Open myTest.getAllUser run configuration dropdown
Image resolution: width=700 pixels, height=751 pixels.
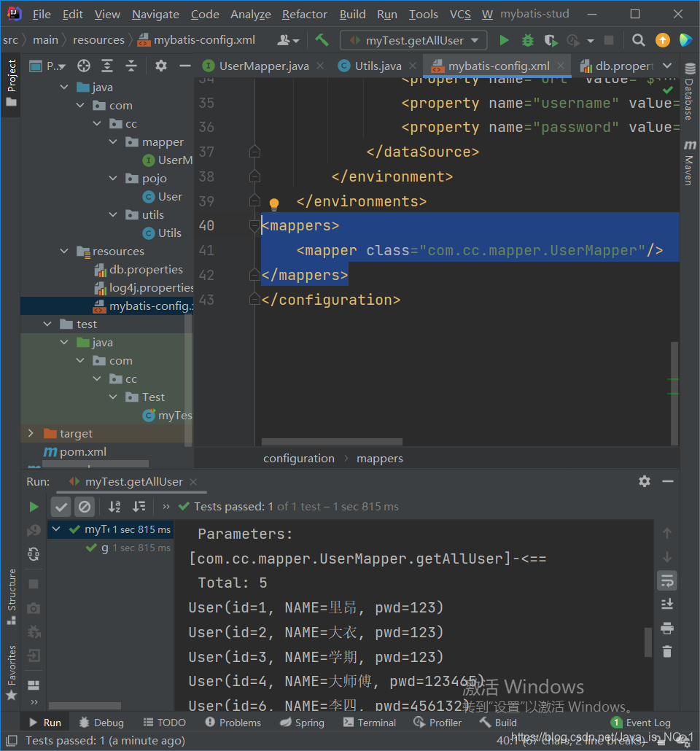[x=414, y=40]
